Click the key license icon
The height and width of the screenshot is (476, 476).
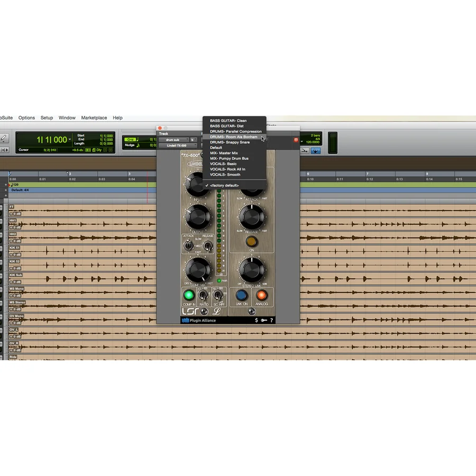264,320
